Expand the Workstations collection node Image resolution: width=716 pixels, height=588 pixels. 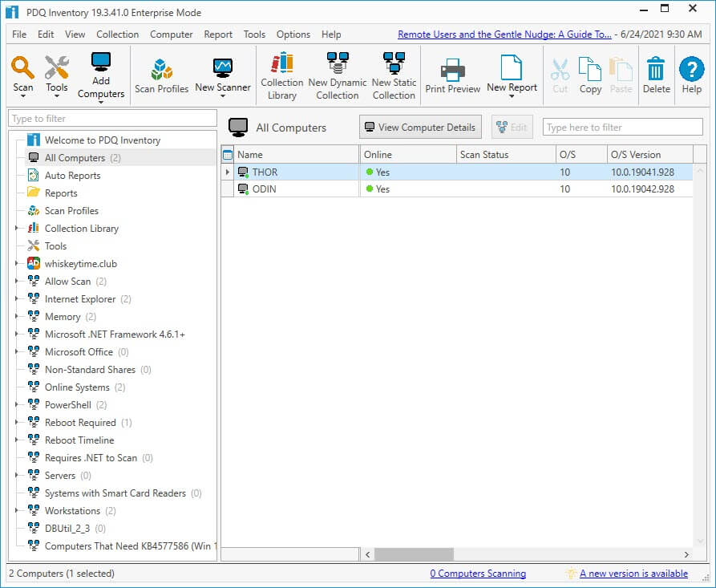click(17, 510)
